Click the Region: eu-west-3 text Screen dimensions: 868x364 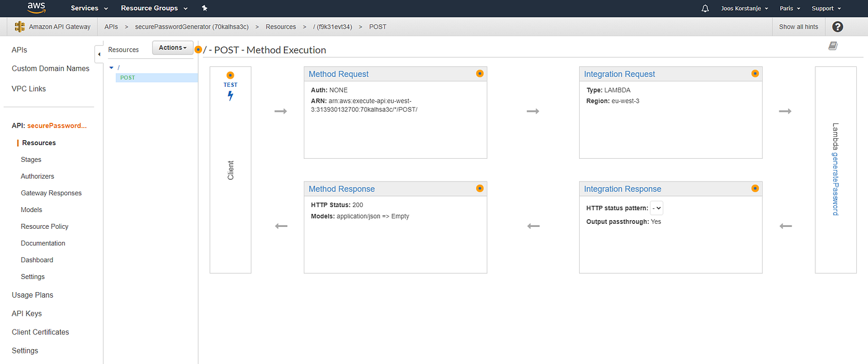613,100
